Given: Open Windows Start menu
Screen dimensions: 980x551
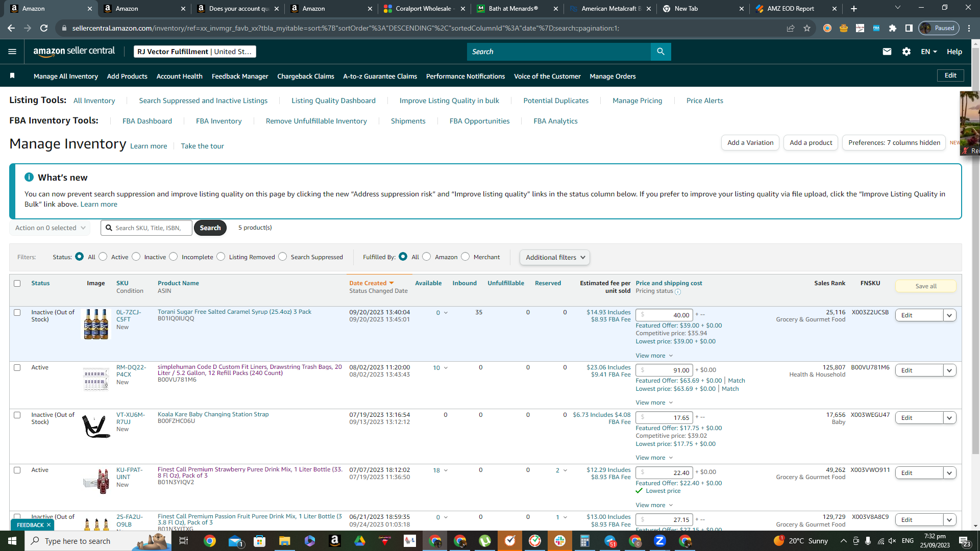Looking at the screenshot, I should click(12, 541).
